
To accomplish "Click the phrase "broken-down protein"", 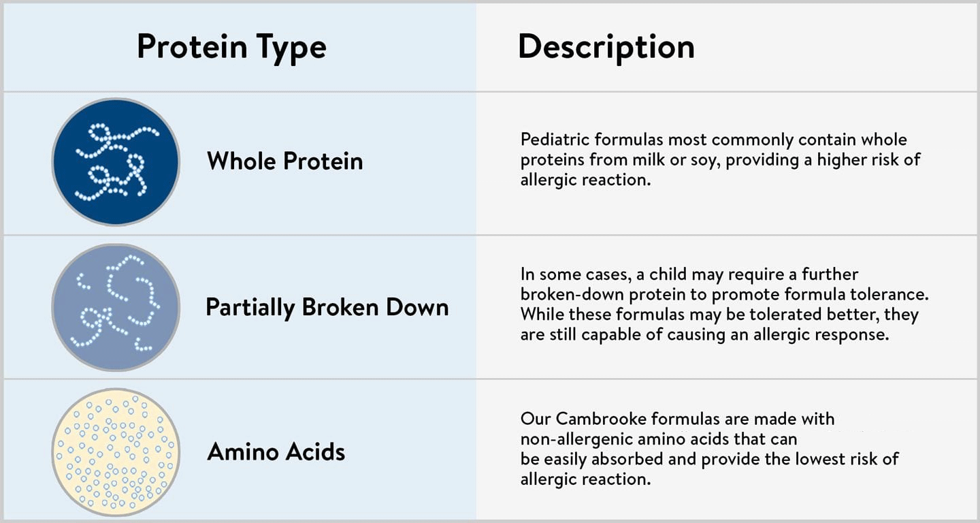I will point(607,295).
